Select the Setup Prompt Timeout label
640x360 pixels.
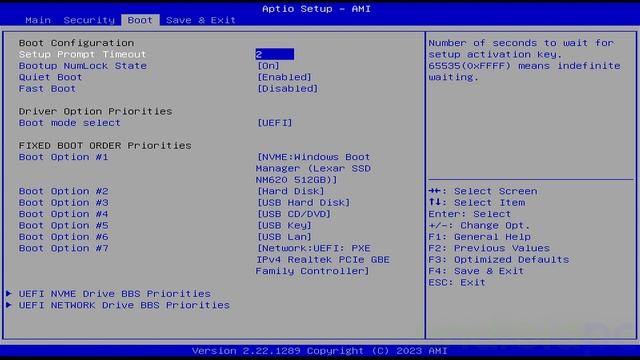[82, 54]
